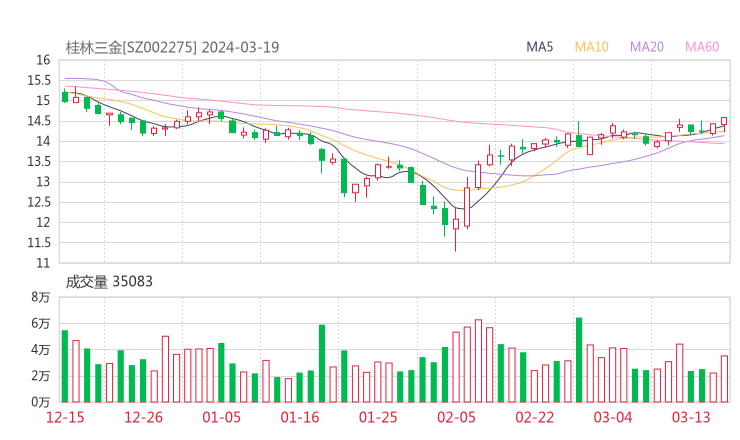
Task: Select the 12-15 date on the x-axis
Action: (x=65, y=417)
